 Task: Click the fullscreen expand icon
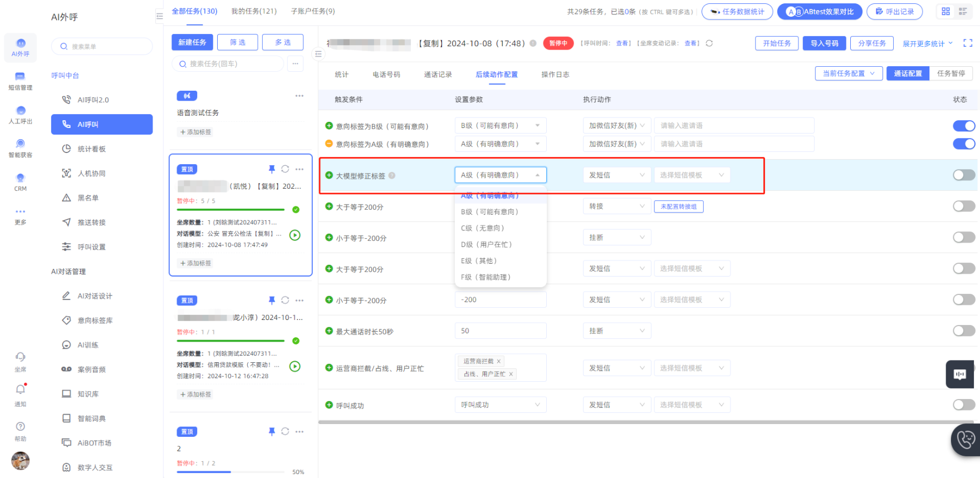[968, 43]
